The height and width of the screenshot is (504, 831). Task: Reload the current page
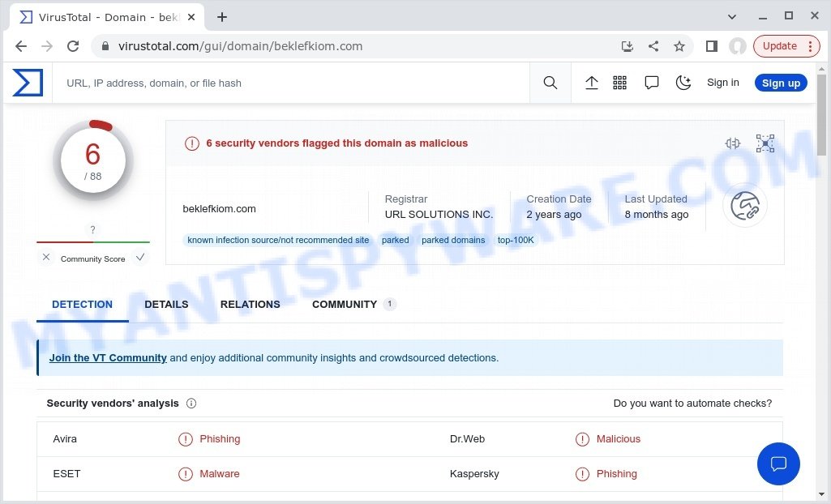tap(73, 46)
